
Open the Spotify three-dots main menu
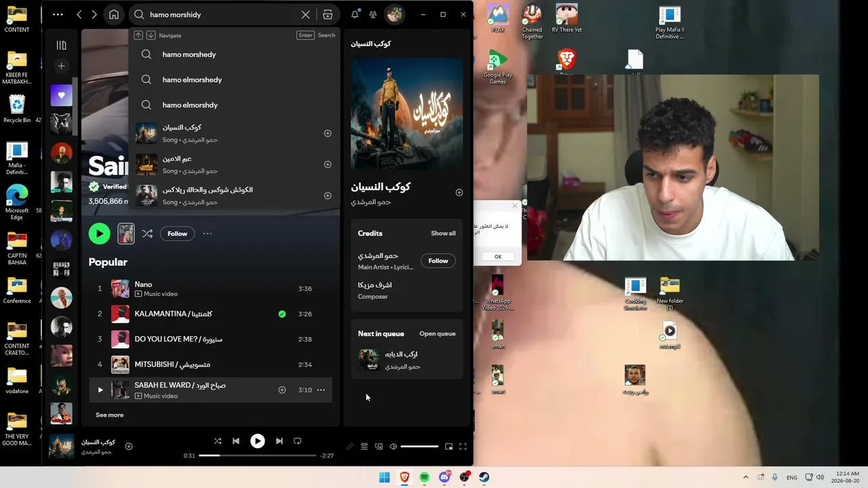58,14
